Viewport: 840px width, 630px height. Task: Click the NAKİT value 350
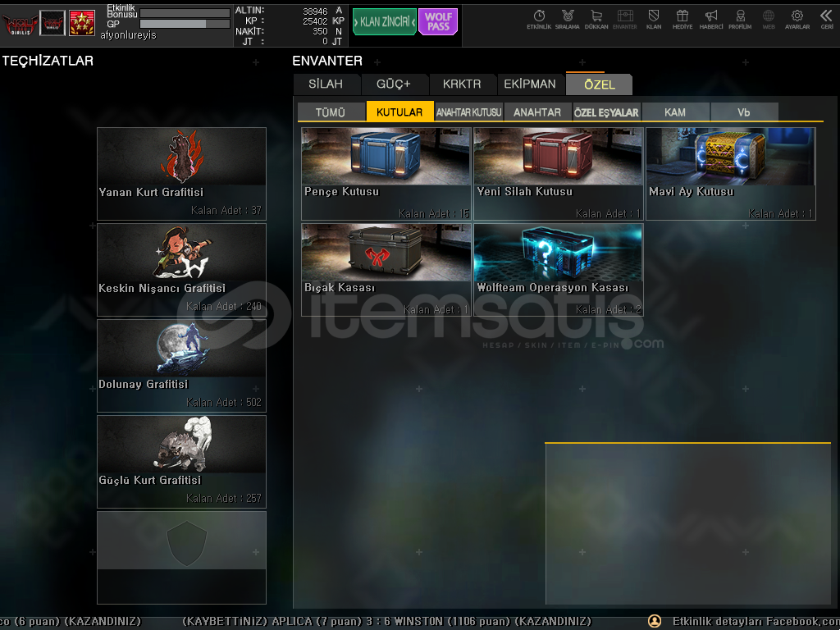321,32
